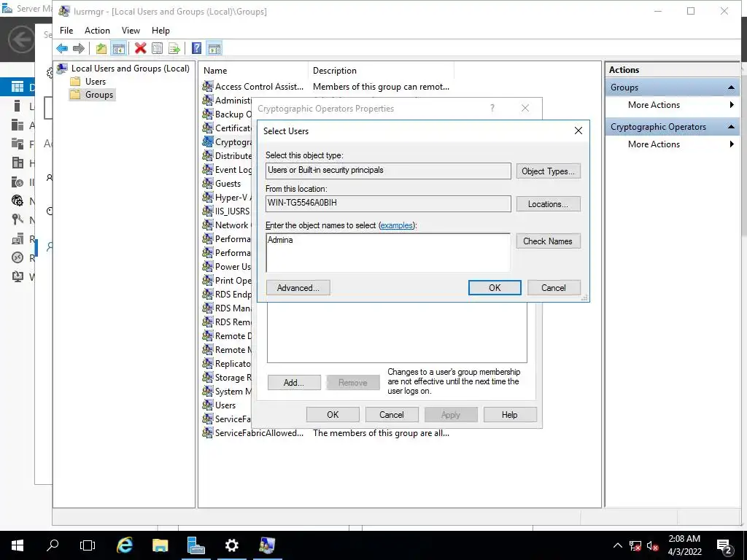747x560 pixels.
Task: Select the Users folder in the tree
Action: pos(88,82)
